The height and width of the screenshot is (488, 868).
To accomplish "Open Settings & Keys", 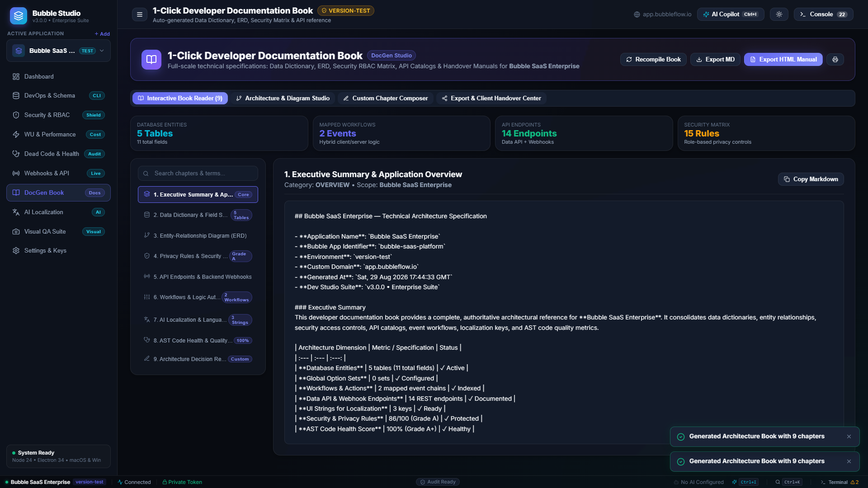I will coord(58,251).
